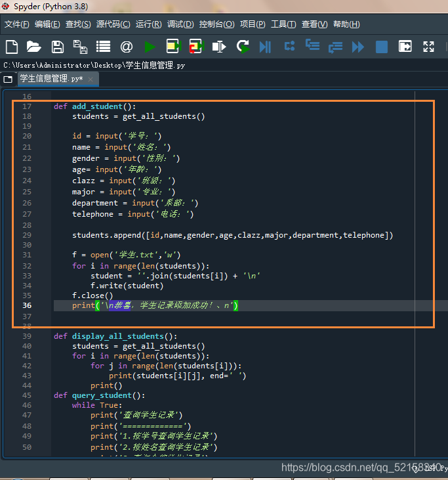This screenshot has height=480, width=448.
Task: Click the 'students = get_all_students()' line 18
Action: click(138, 116)
